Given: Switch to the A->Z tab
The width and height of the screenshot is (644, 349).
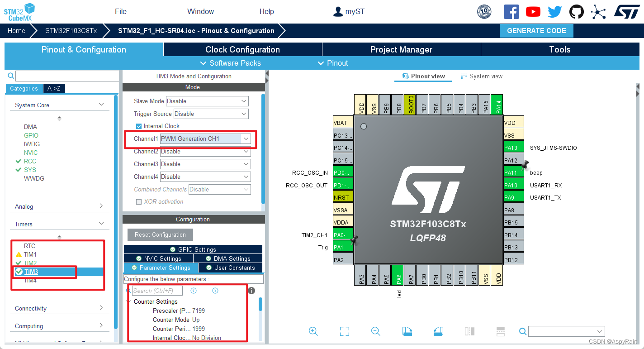Looking at the screenshot, I should [54, 89].
